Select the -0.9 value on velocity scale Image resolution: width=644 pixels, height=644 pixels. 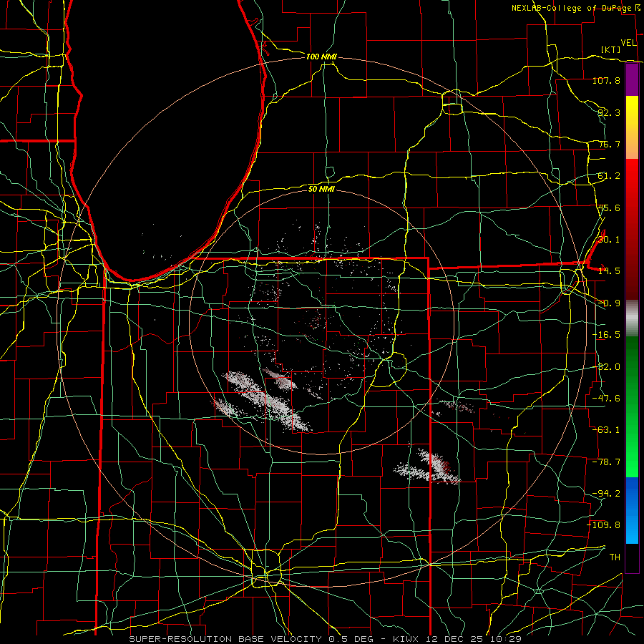click(609, 303)
